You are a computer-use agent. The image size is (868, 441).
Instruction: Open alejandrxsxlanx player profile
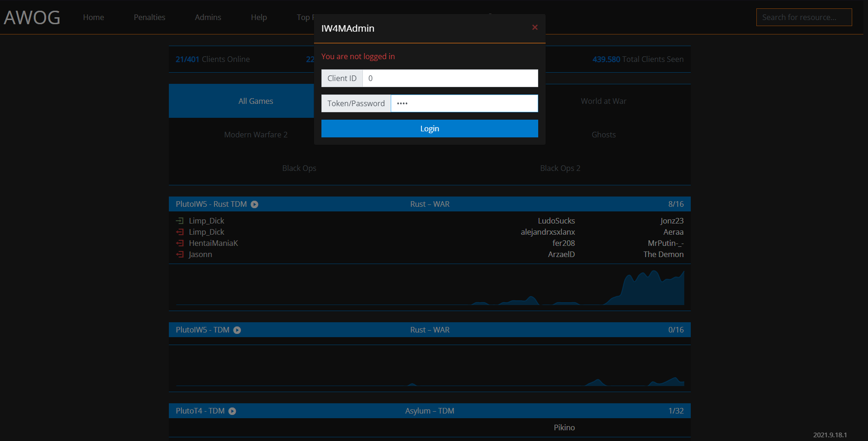coord(548,232)
